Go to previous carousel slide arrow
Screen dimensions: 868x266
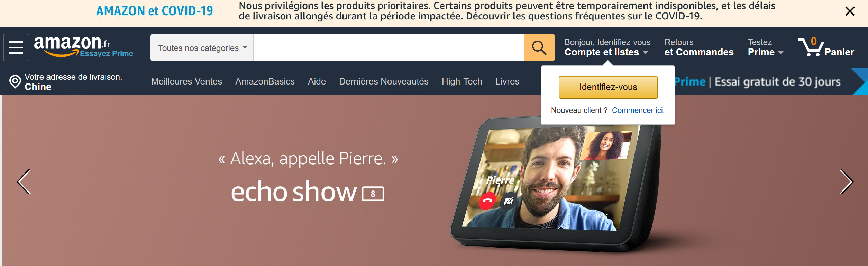click(24, 182)
